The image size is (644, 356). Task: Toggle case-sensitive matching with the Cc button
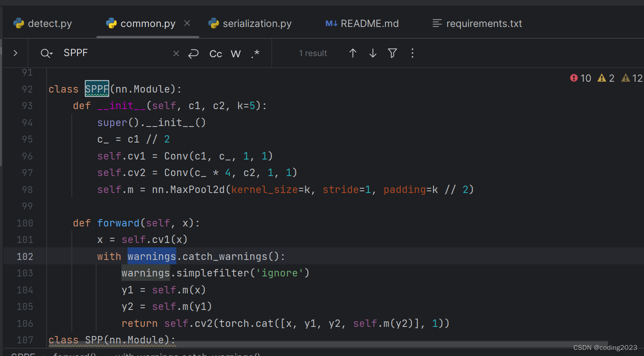pyautogui.click(x=215, y=53)
